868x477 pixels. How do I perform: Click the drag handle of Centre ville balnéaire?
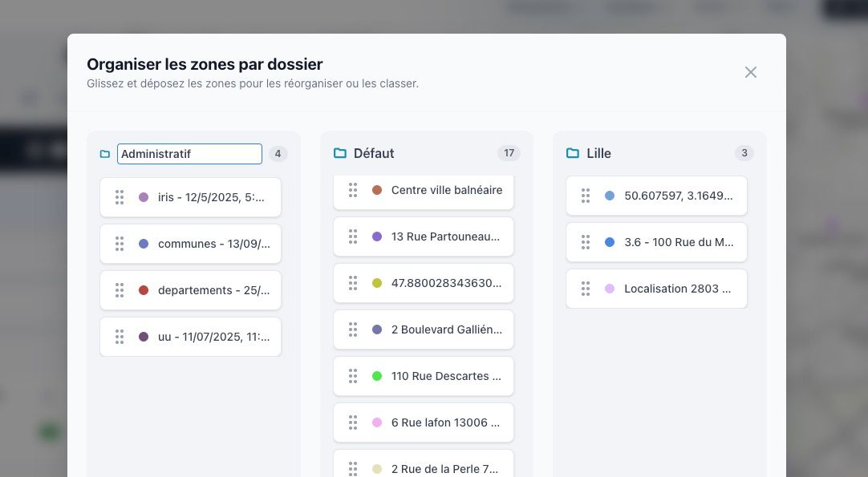pyautogui.click(x=353, y=190)
